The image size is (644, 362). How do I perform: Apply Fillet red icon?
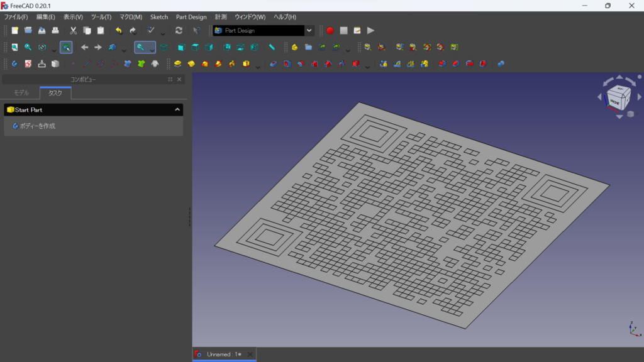(442, 63)
